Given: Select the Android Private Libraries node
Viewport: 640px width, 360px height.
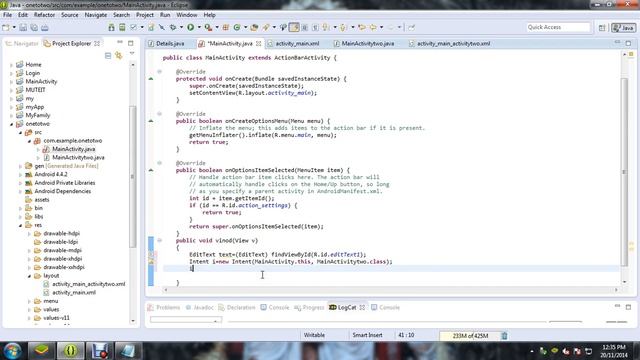Looking at the screenshot, I should coord(64,183).
